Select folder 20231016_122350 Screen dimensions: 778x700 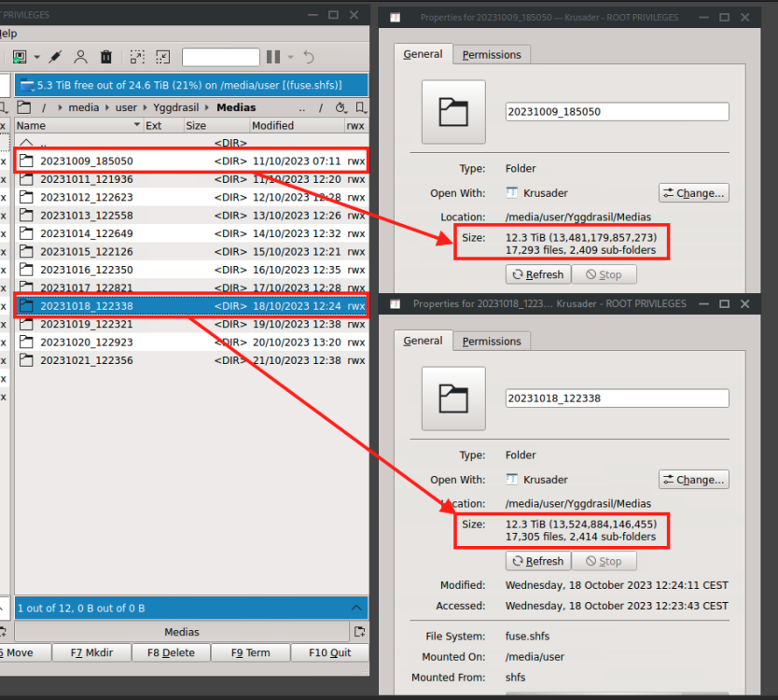point(191,270)
